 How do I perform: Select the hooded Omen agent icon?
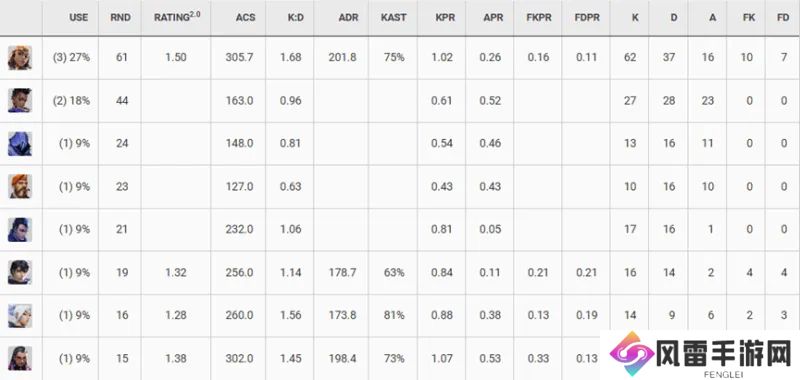pos(20,143)
